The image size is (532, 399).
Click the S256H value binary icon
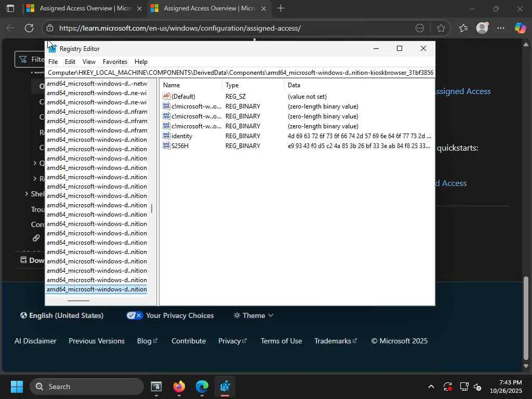tap(166, 145)
